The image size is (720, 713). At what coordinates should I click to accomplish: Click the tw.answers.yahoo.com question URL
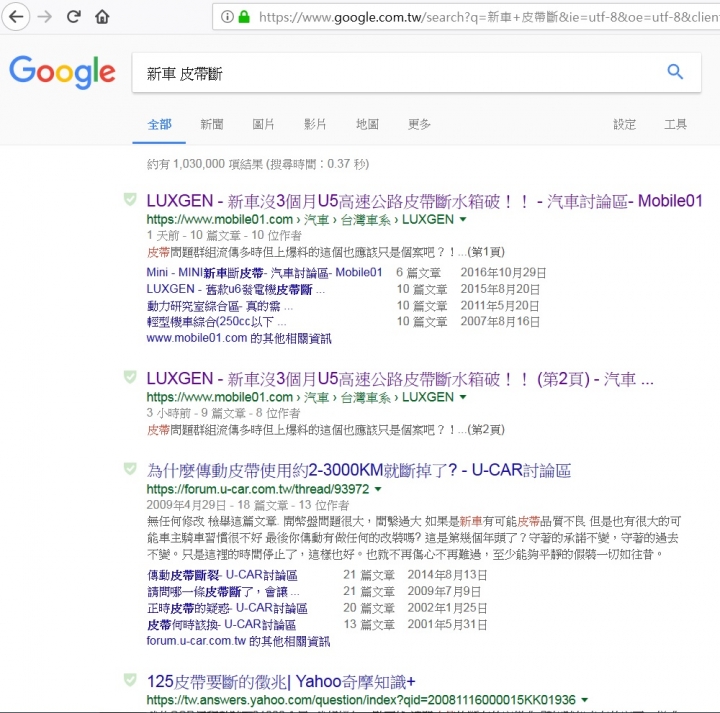coord(361,700)
